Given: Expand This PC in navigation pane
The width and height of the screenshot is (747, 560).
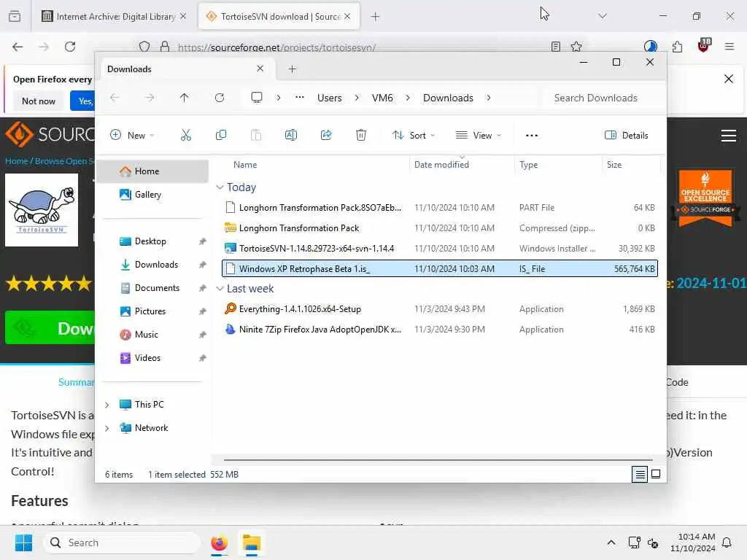Looking at the screenshot, I should [107, 405].
